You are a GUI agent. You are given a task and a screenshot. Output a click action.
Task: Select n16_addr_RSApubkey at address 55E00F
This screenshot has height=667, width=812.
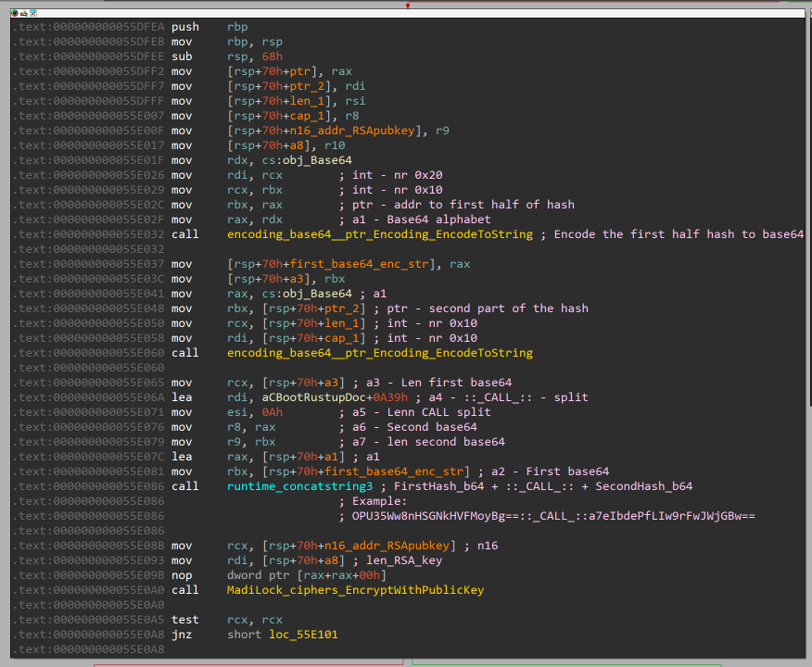(352, 131)
